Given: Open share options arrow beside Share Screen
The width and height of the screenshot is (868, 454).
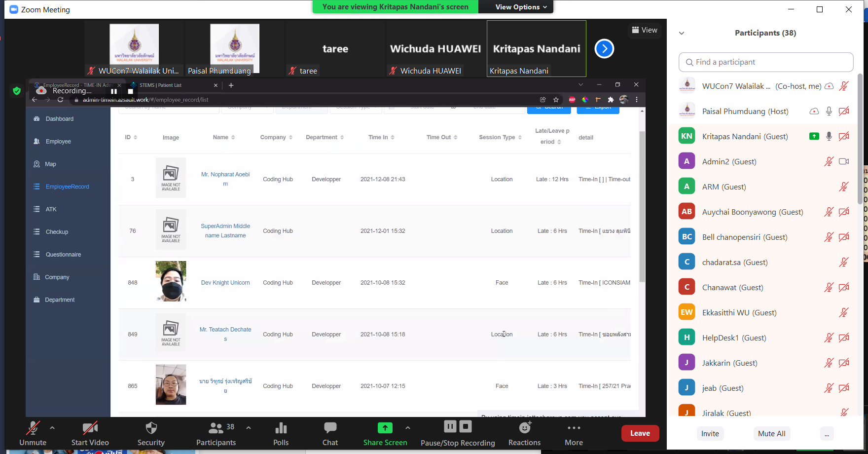Looking at the screenshot, I should point(407,428).
